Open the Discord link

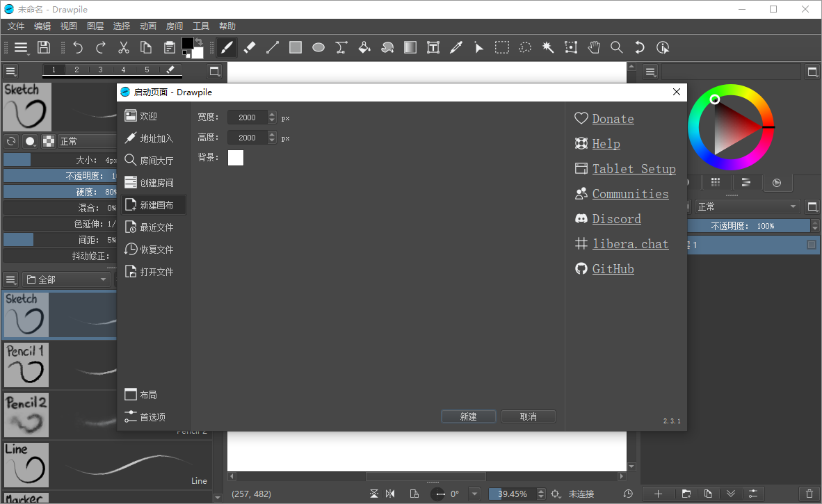coord(616,219)
